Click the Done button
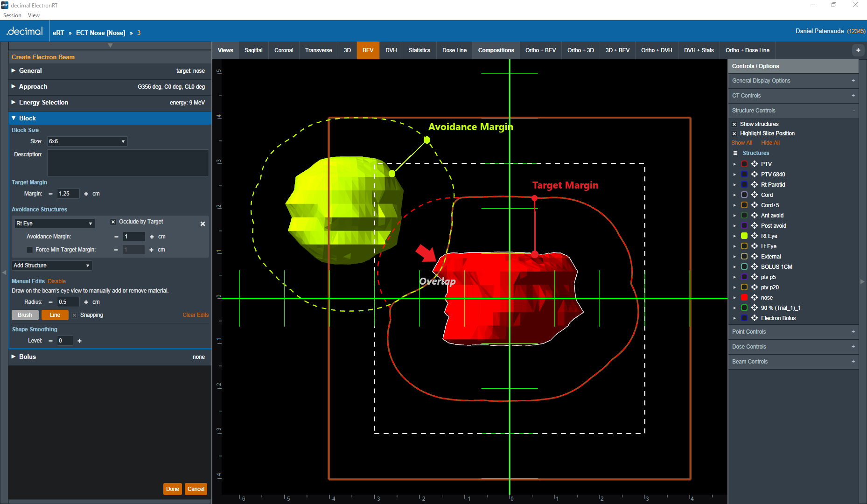This screenshot has height=504, width=867. [172, 489]
